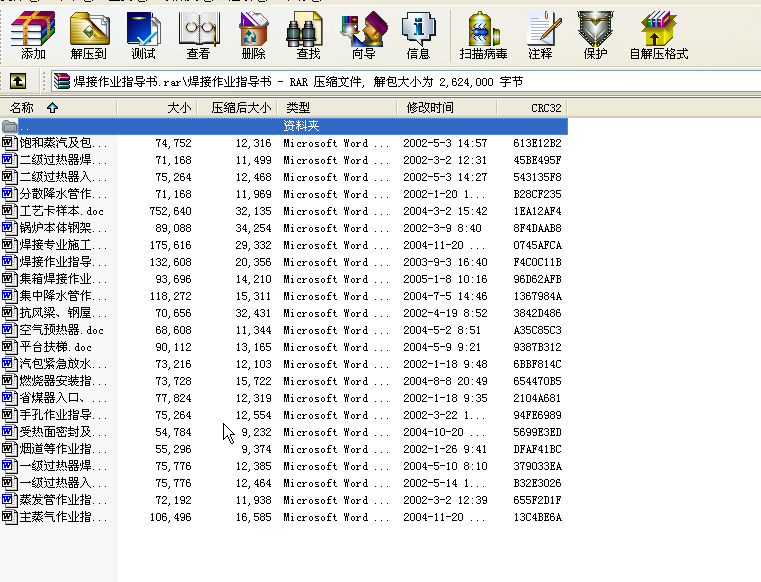The image size is (761, 582).
Task: Click modified time 2005-1-8 10:16
Action: pyautogui.click(x=445, y=279)
